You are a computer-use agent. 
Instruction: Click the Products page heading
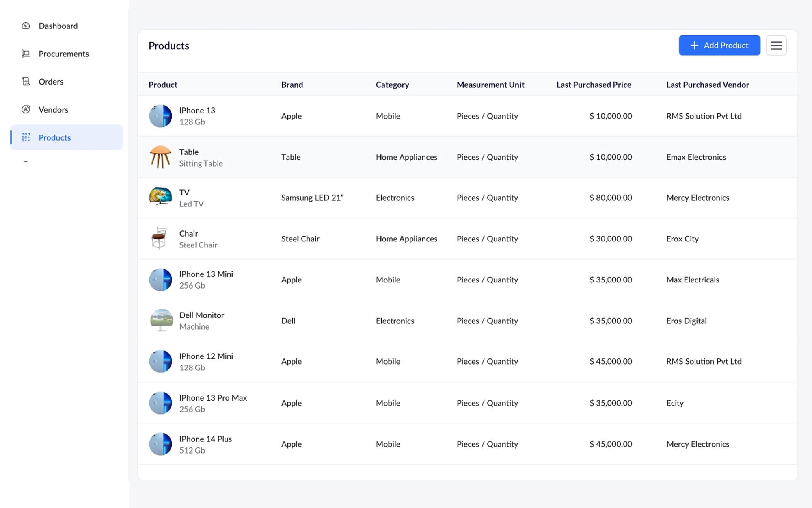(x=169, y=46)
